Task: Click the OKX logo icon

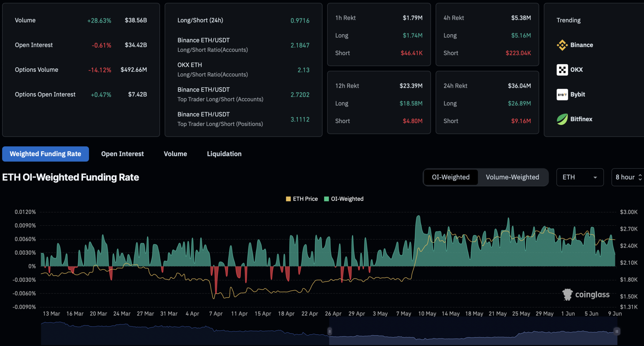Action: pyautogui.click(x=562, y=70)
